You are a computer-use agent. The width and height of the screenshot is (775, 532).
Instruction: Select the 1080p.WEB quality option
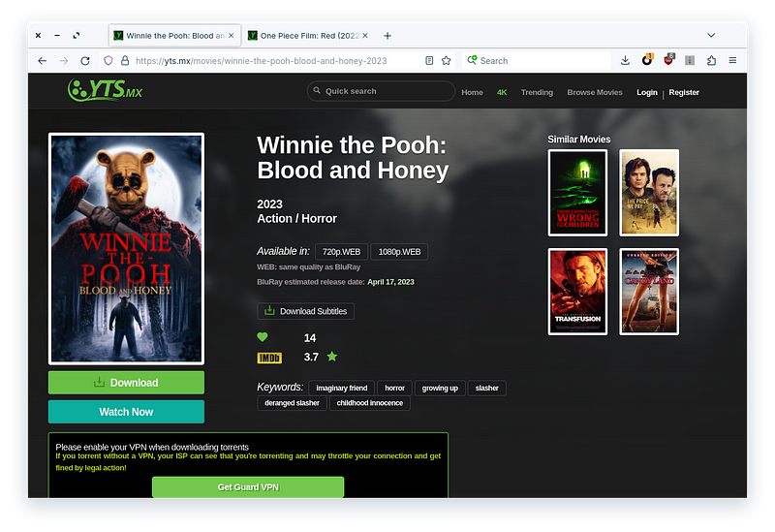click(x=399, y=252)
